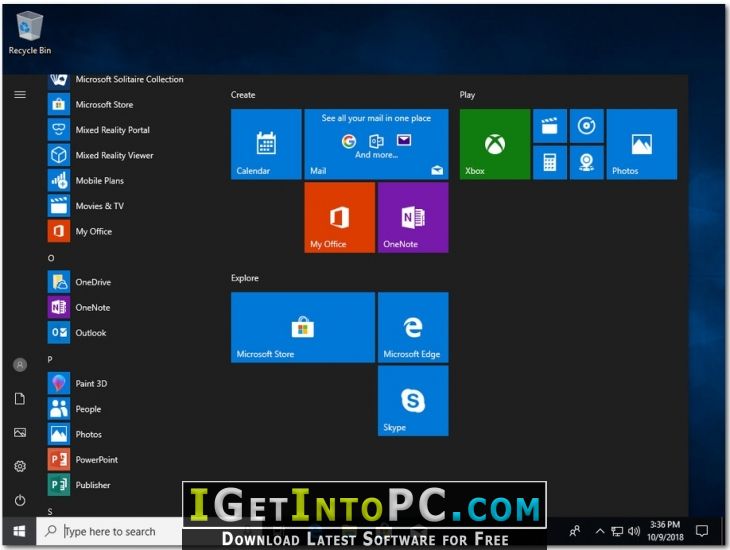This screenshot has height=550, width=730.
Task: Open network status tray icon
Action: [x=617, y=531]
